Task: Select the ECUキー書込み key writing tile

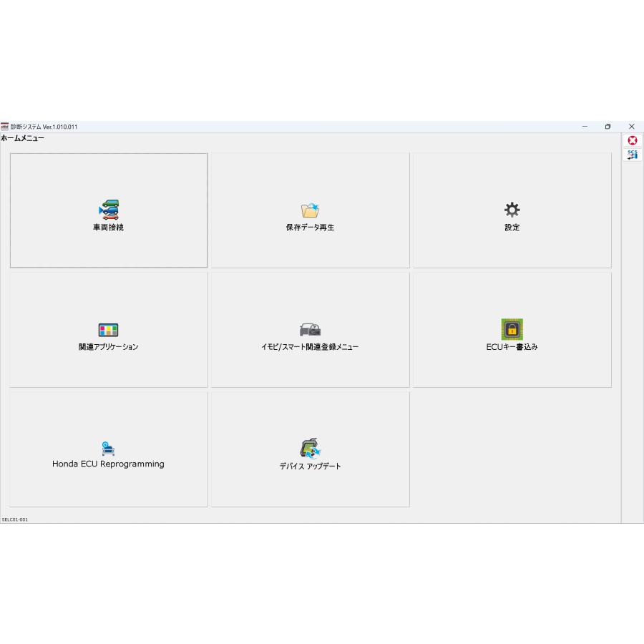Action: pos(512,330)
